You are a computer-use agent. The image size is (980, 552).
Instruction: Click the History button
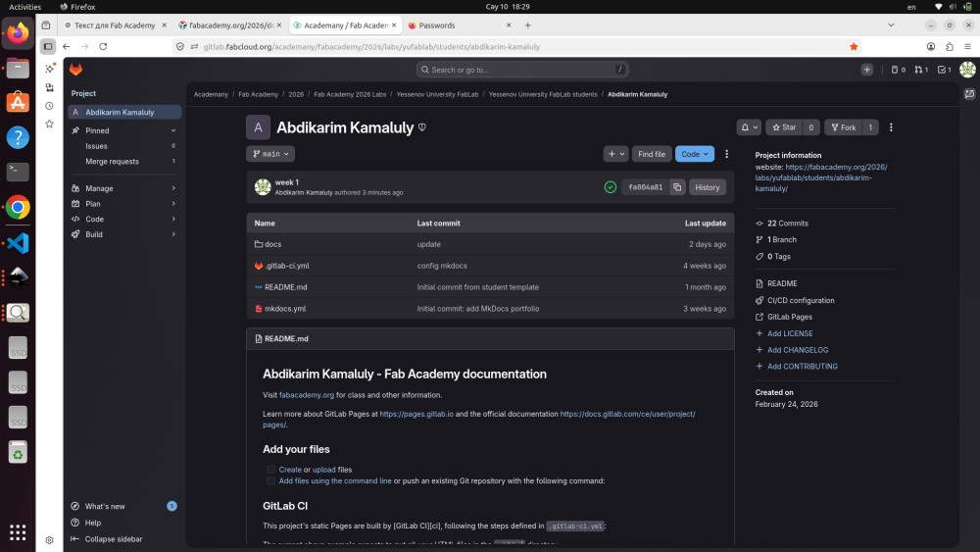[x=707, y=186]
